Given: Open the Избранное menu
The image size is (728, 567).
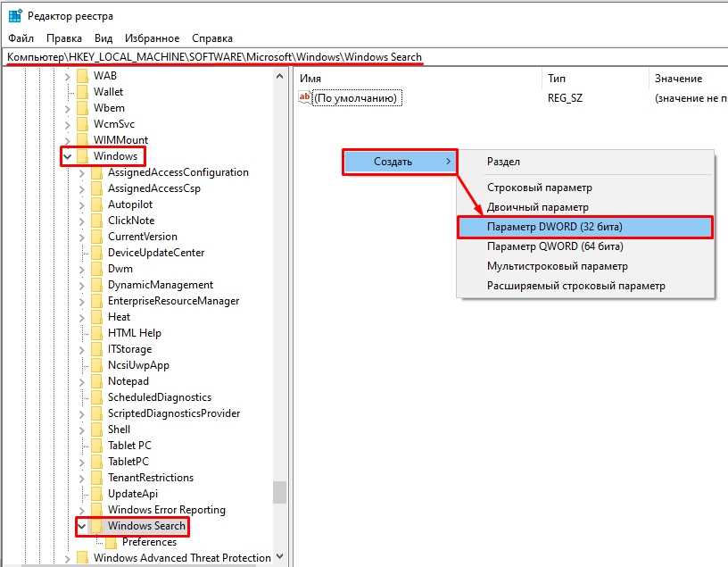Looking at the screenshot, I should coord(153,38).
